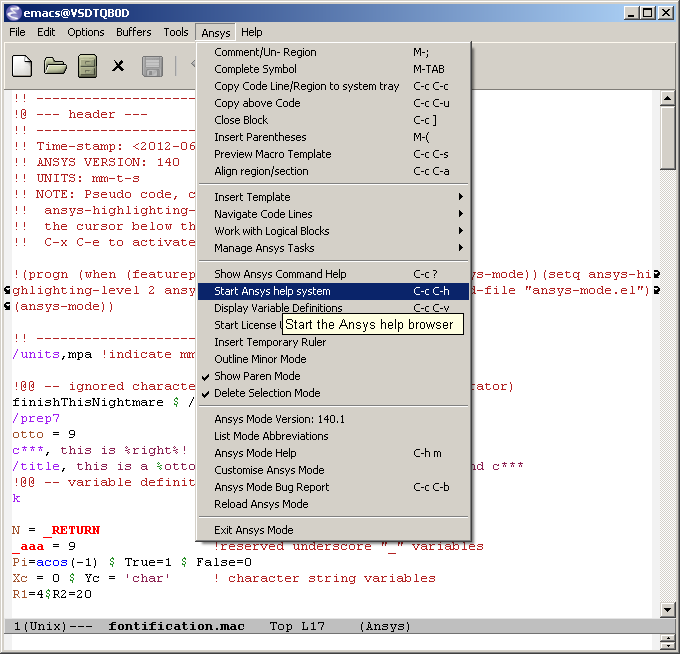Expand the Insert Template submenu
The height and width of the screenshot is (654, 680).
click(333, 197)
